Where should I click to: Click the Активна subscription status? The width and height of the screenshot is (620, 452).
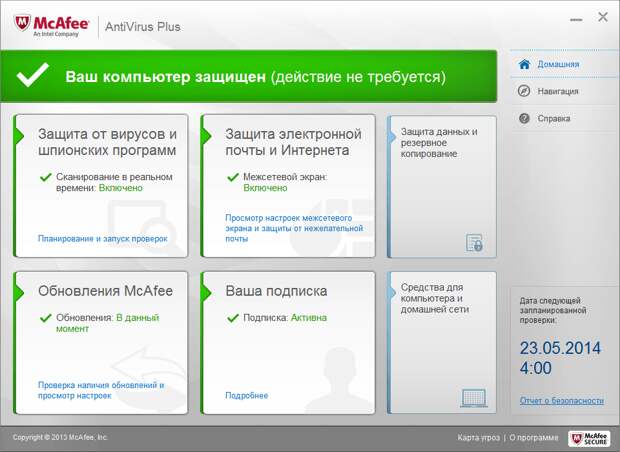(x=309, y=318)
